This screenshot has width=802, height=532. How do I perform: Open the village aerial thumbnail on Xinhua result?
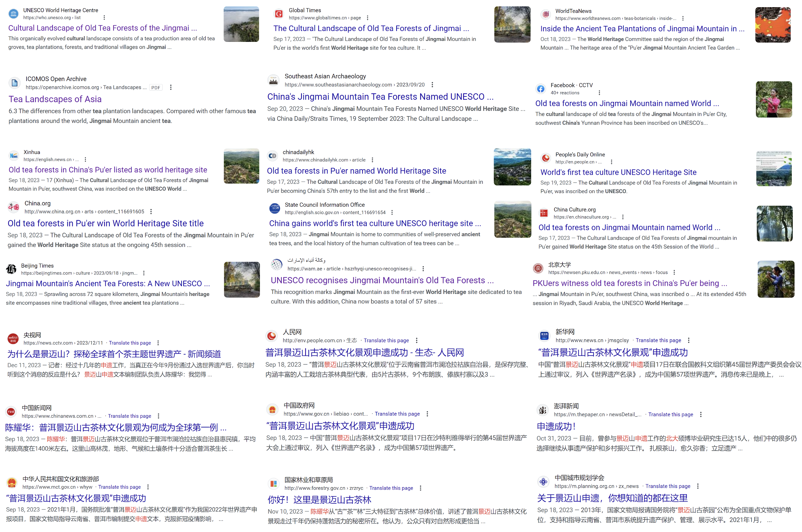point(242,166)
